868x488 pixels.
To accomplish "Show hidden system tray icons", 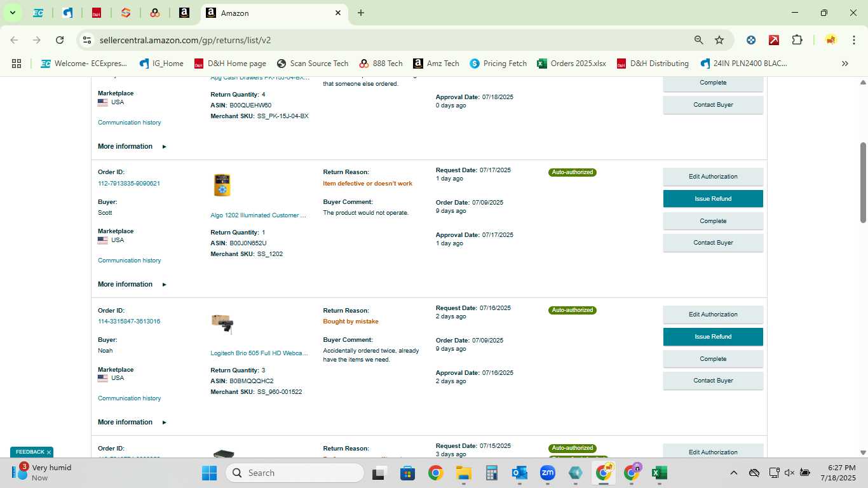I will [733, 473].
